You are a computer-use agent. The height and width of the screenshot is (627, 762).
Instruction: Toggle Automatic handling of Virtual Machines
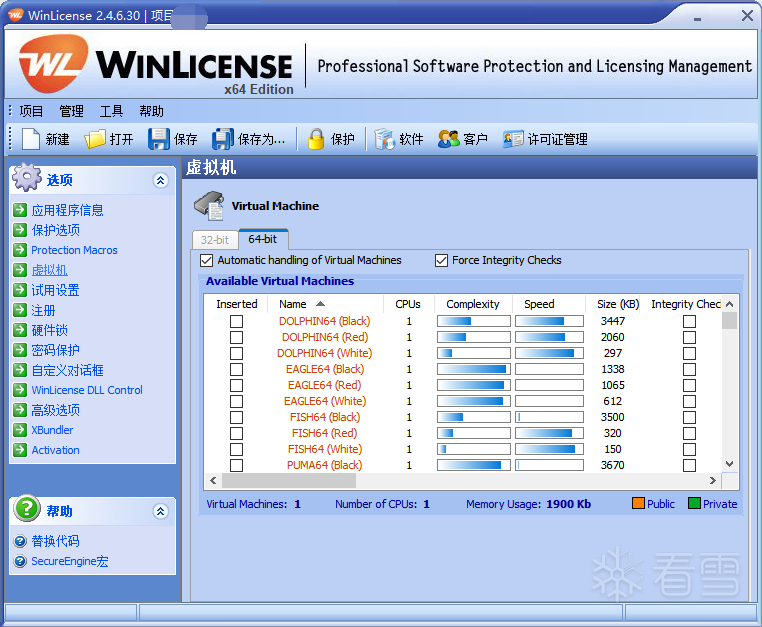click(207, 261)
